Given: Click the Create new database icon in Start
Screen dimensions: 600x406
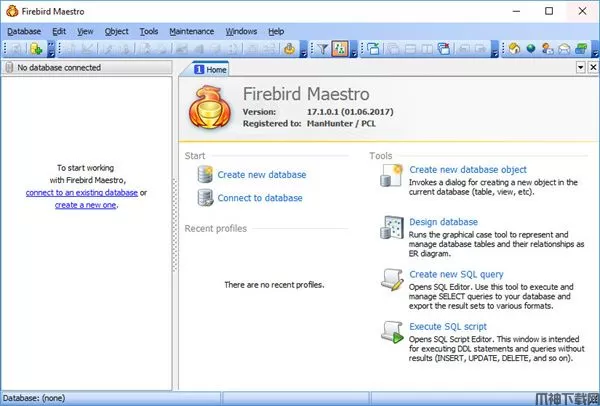Looking at the screenshot, I should 205,174.
